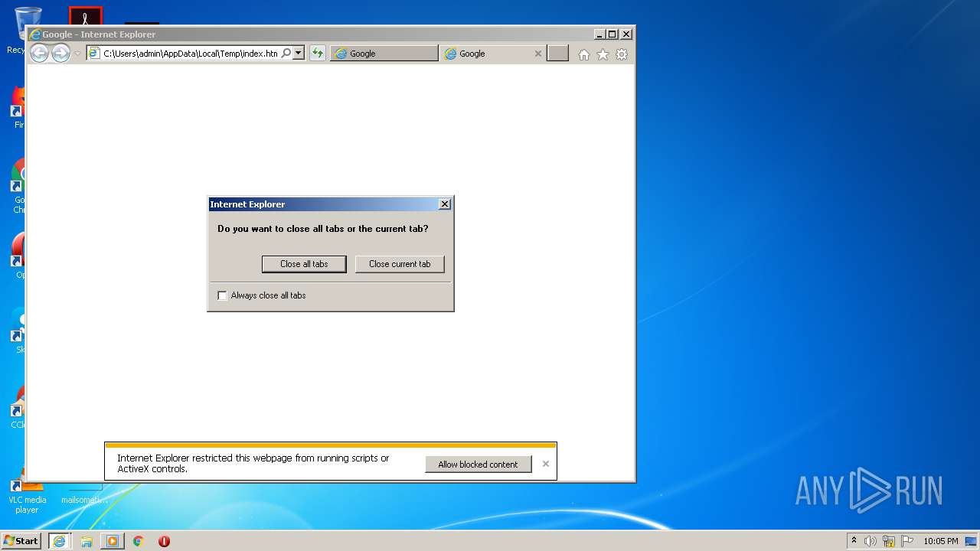Click the search magnifier in address bar
This screenshot has width=980, height=551.
click(286, 53)
